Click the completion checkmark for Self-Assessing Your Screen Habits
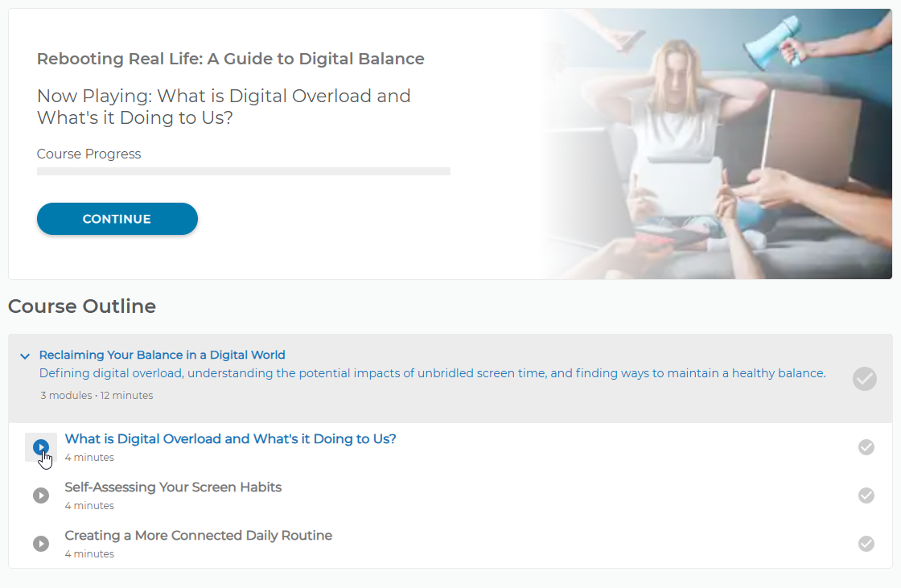 point(866,495)
